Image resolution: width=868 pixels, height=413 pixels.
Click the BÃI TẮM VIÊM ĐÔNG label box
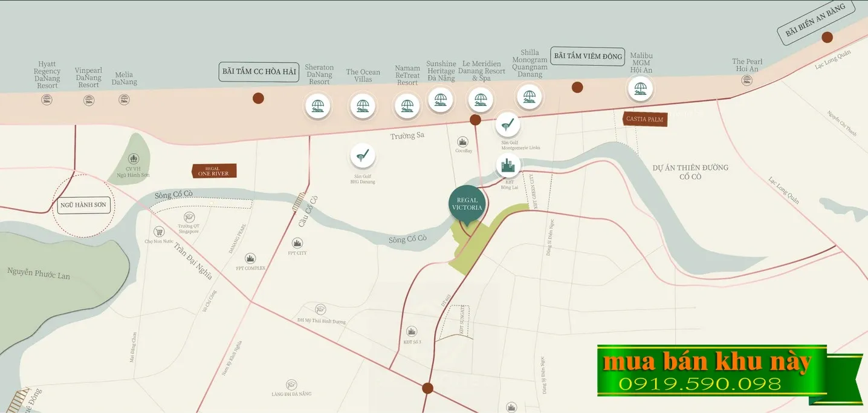pyautogui.click(x=588, y=56)
